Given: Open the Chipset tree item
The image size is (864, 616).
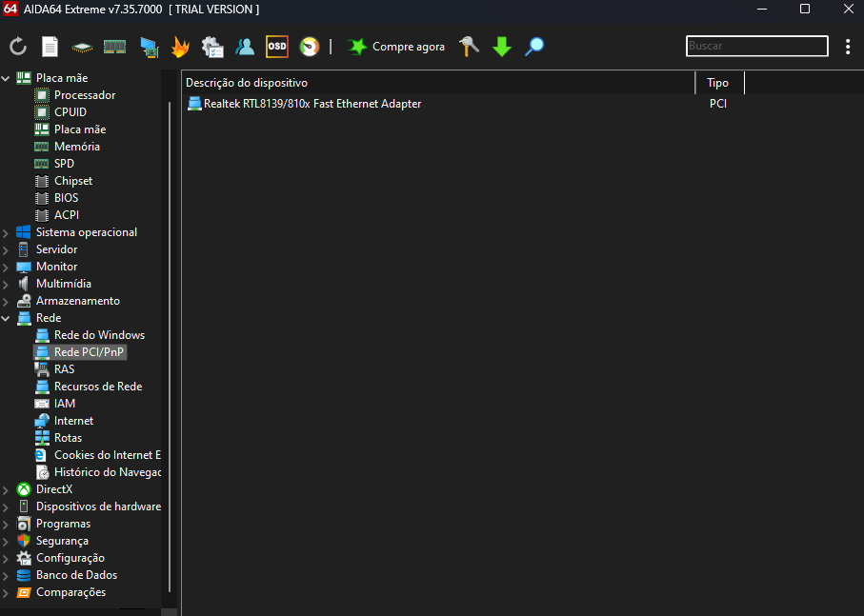Looking at the screenshot, I should pyautogui.click(x=73, y=181).
